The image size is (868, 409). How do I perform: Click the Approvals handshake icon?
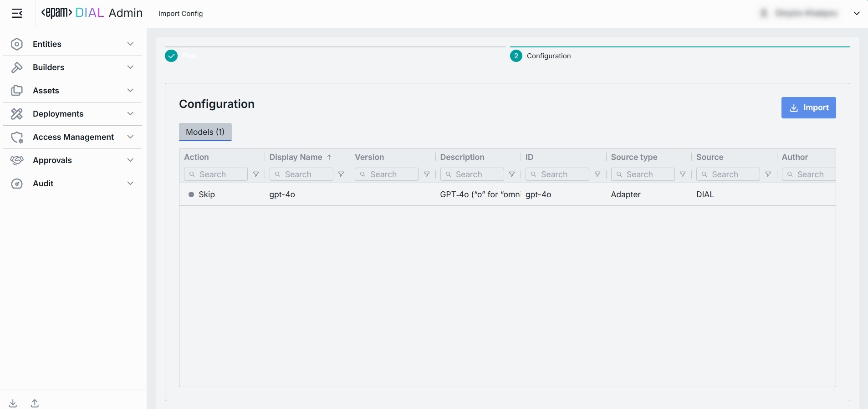(17, 160)
